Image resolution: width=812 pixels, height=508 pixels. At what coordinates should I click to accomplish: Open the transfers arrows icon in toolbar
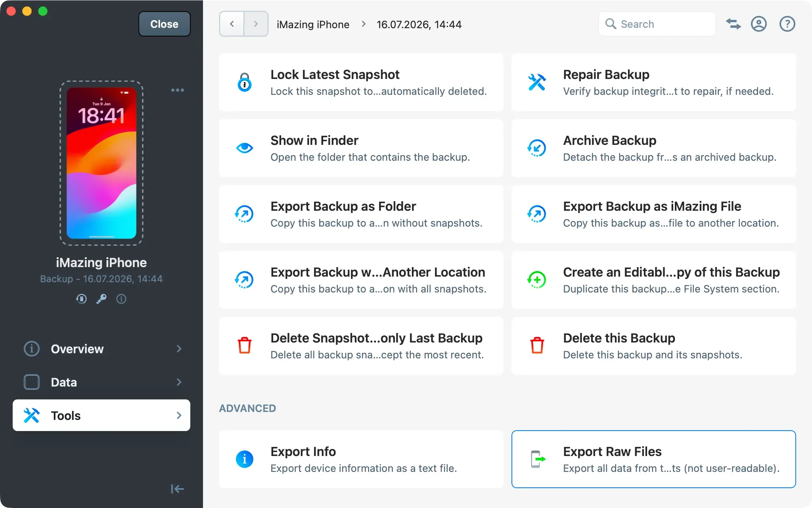[x=733, y=24]
